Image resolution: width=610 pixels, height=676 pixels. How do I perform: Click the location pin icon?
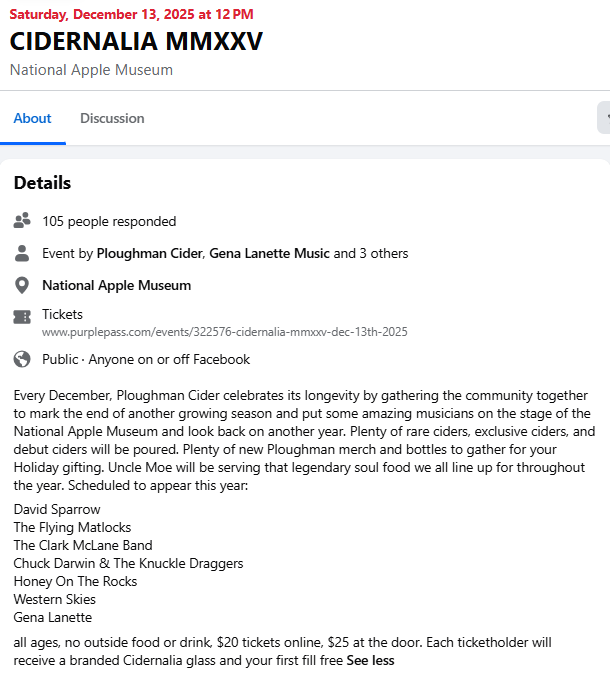tap(22, 286)
